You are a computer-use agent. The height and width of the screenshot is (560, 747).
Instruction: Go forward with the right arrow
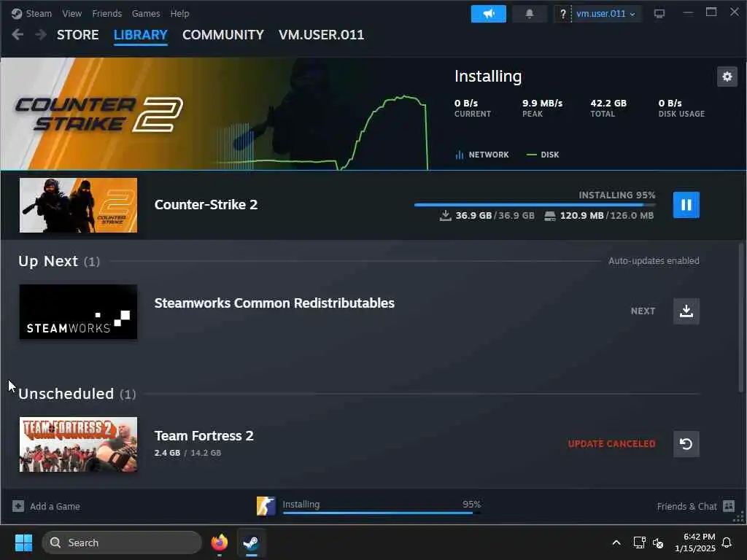(41, 34)
